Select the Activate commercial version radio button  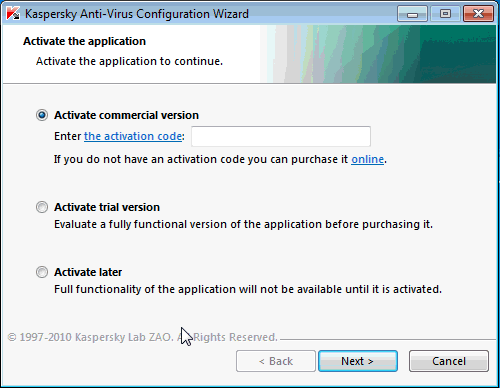click(42, 115)
